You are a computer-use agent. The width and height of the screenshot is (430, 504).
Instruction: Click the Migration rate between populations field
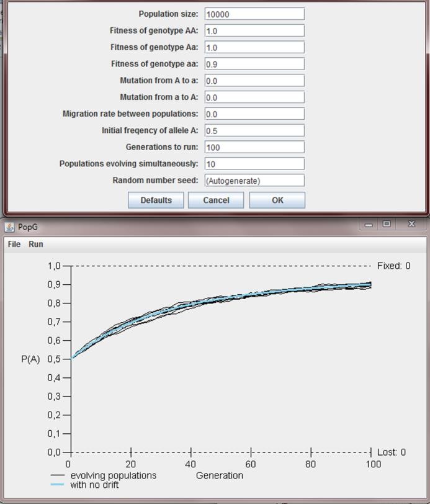pyautogui.click(x=254, y=114)
